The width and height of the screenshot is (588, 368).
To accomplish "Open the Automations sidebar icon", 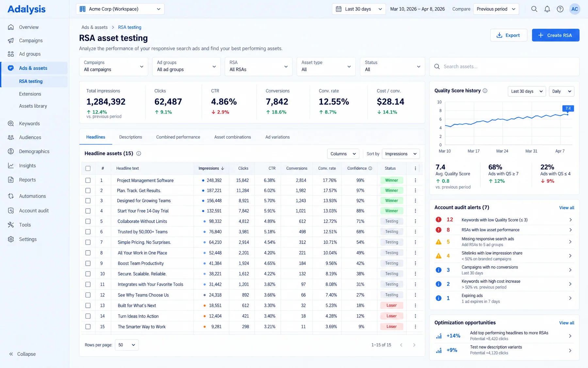I will 11,196.
